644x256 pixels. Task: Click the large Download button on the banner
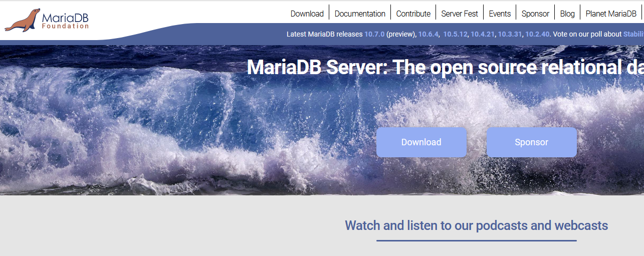pos(421,142)
